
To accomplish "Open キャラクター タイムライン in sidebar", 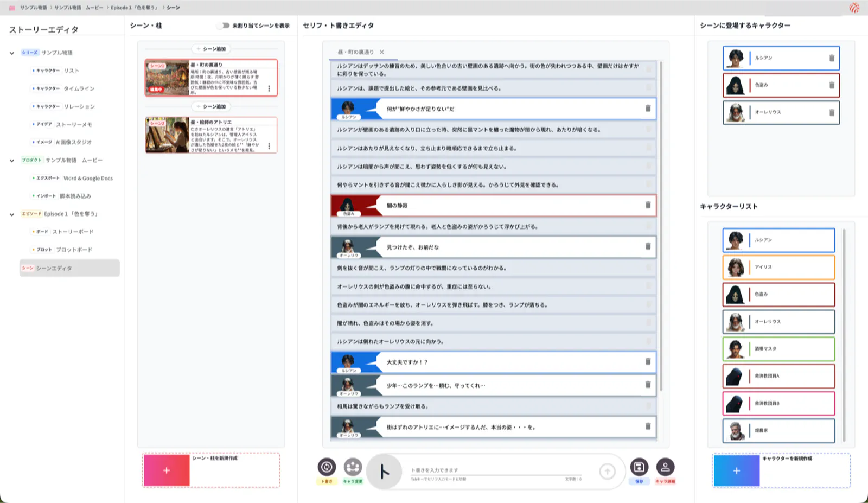I will coord(63,88).
